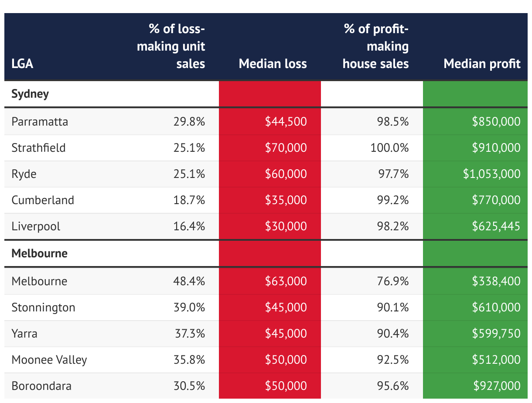Click the Stonnington row label
This screenshot has width=532, height=403.
(x=43, y=307)
